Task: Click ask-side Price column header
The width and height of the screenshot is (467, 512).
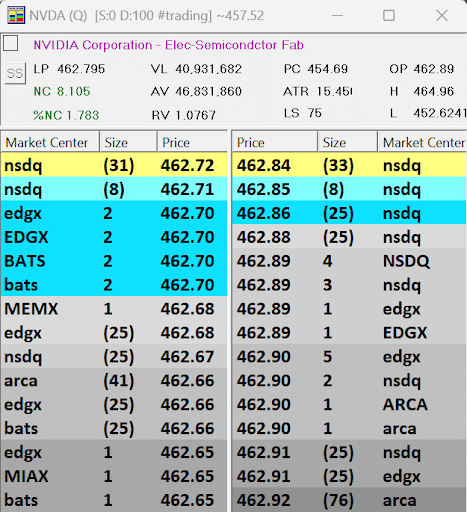Action: click(x=275, y=142)
